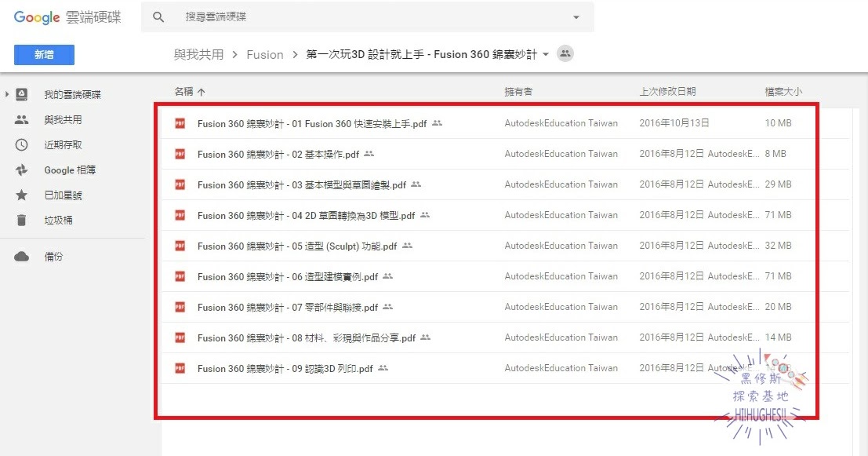Open 近期存取 in sidebar
Screen dimensions: 868x456
coord(63,144)
